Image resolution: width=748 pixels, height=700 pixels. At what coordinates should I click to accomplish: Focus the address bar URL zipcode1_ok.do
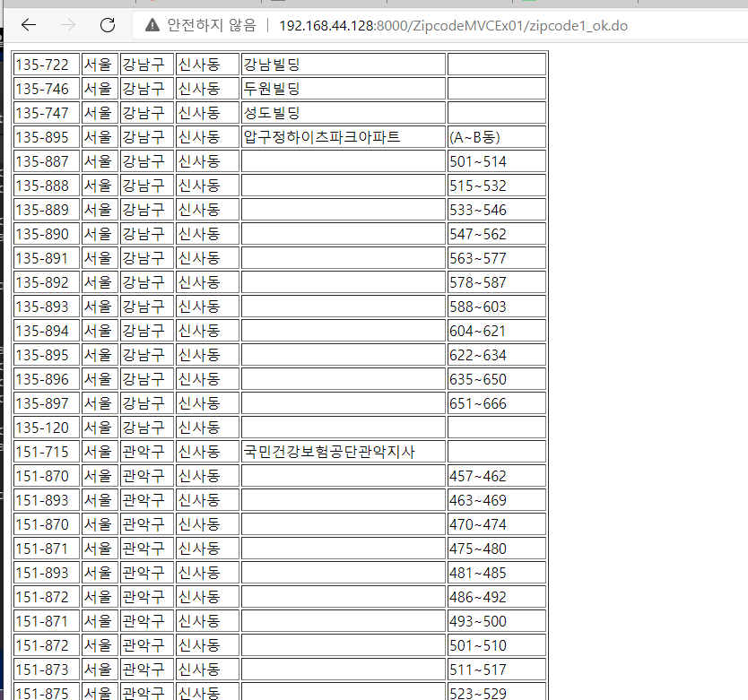(x=453, y=25)
